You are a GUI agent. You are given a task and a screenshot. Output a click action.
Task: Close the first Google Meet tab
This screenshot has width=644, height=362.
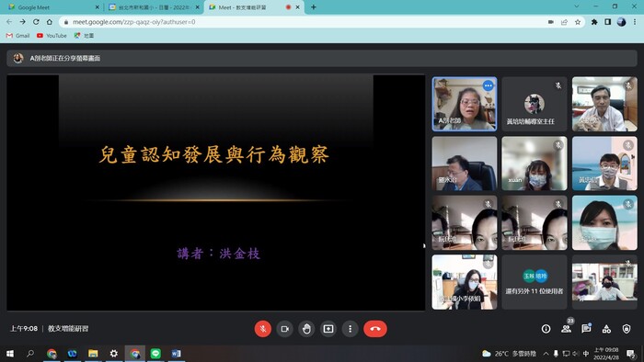pyautogui.click(x=97, y=7)
